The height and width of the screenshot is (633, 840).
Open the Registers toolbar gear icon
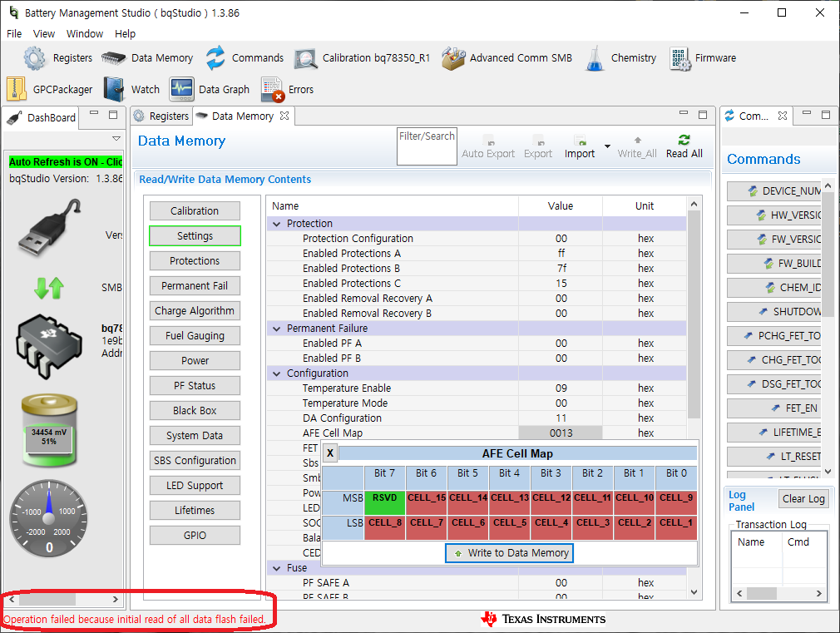pyautogui.click(x=35, y=58)
